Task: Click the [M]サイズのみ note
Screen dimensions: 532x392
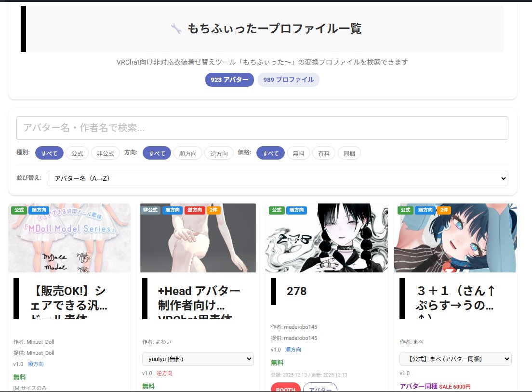Action: 30,388
